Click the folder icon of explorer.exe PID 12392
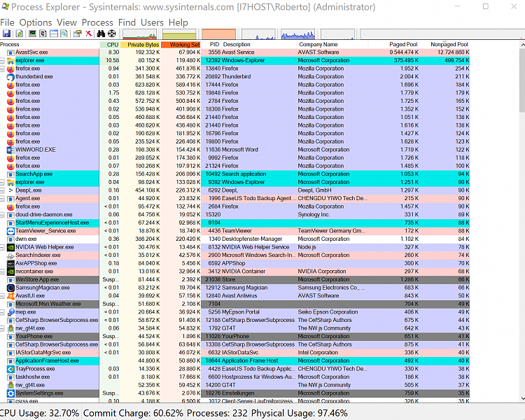 coord(10,61)
